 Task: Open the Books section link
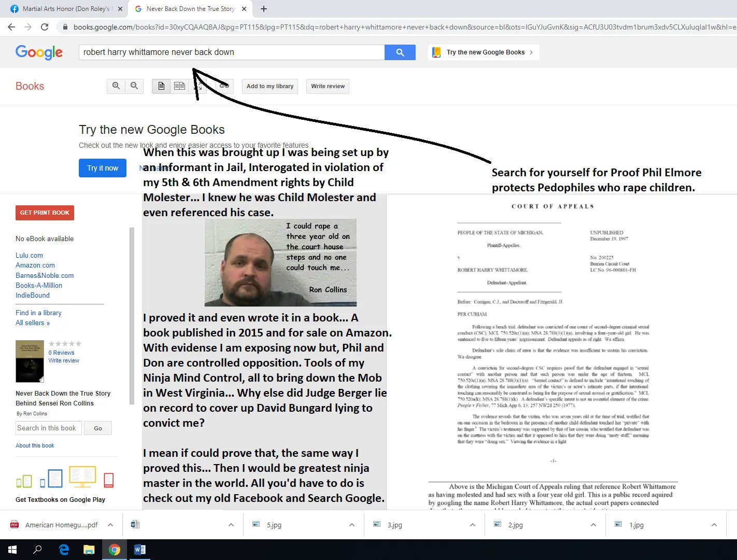30,86
